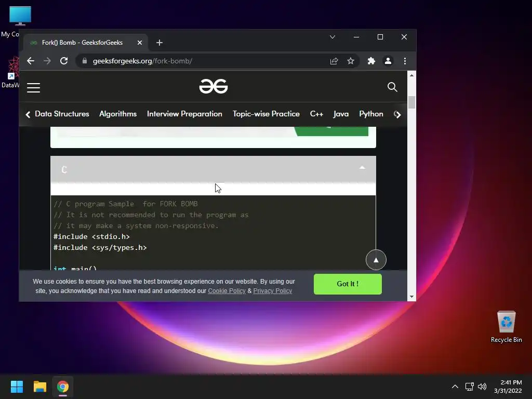Click the GeeksforGeeks logo
The width and height of the screenshot is (532, 399).
pos(214,86)
